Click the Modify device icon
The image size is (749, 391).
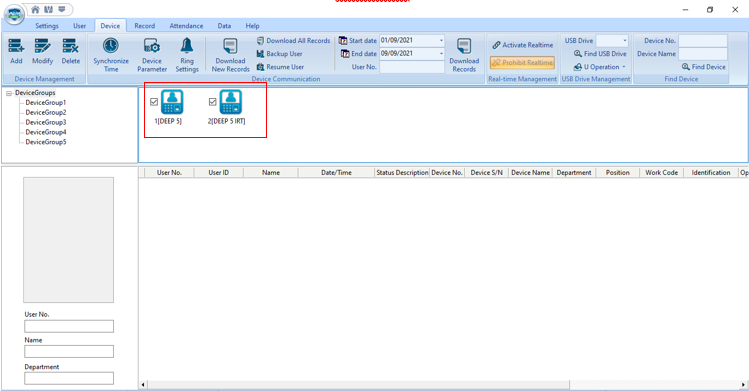pos(43,46)
